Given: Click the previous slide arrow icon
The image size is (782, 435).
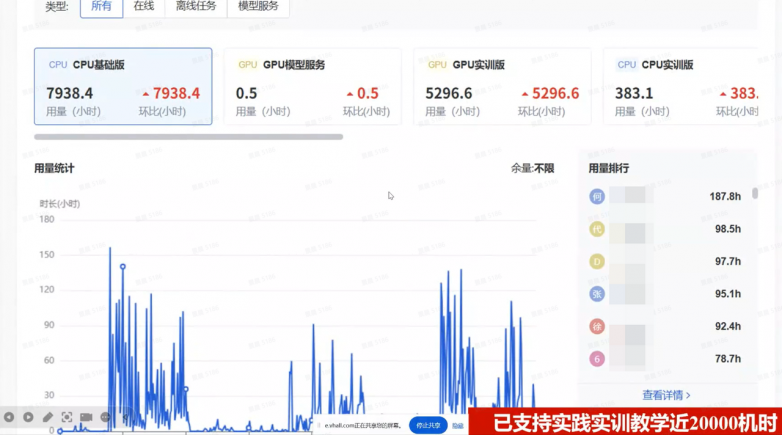Looking at the screenshot, I should tap(9, 417).
